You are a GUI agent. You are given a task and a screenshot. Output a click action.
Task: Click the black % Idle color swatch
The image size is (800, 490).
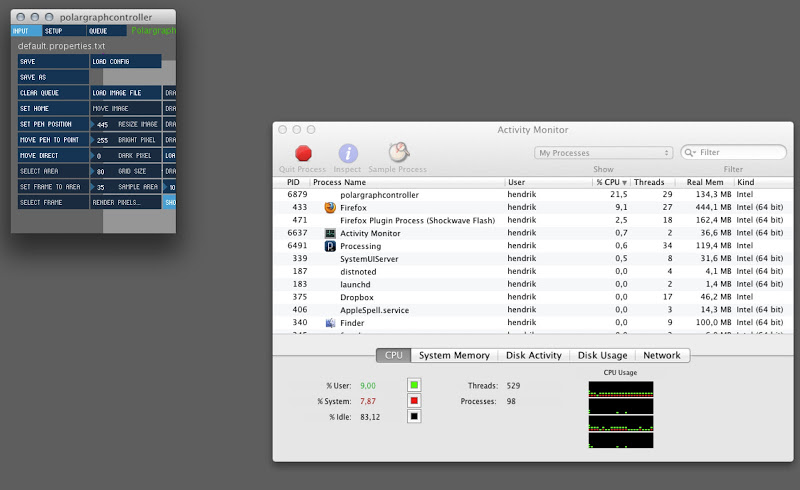tap(414, 416)
